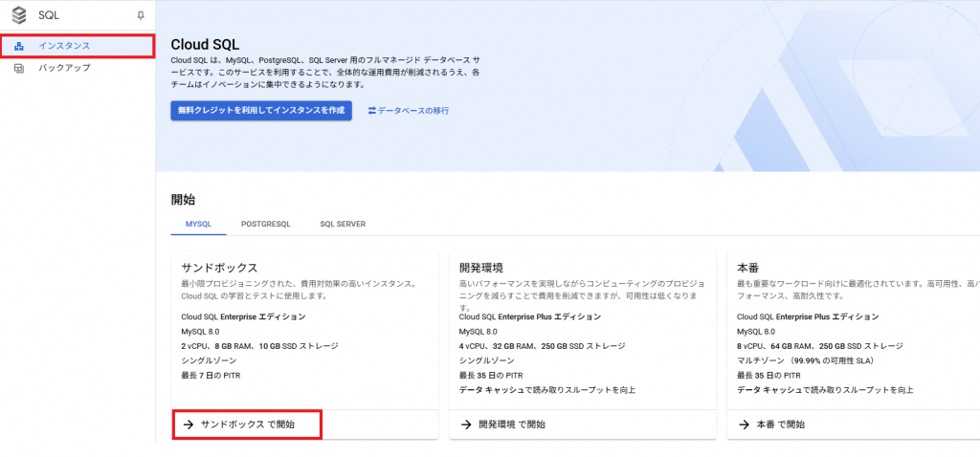Click 'MySQL 8.0' in 開発環境 card
This screenshot has width=980, height=457.
coord(479,332)
